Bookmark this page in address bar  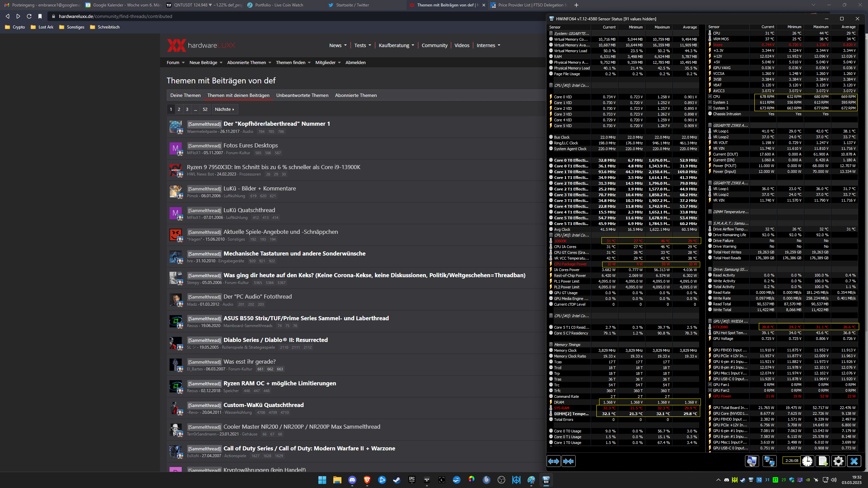pos(40,16)
